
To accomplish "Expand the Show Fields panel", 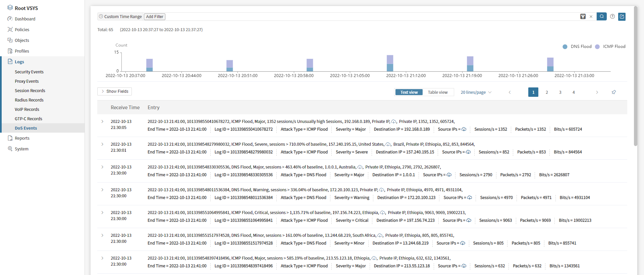I will coord(115,91).
